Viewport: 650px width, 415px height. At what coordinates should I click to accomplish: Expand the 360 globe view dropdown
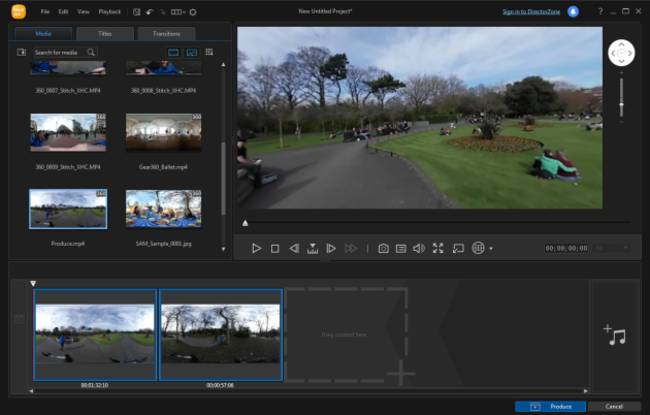click(491, 249)
